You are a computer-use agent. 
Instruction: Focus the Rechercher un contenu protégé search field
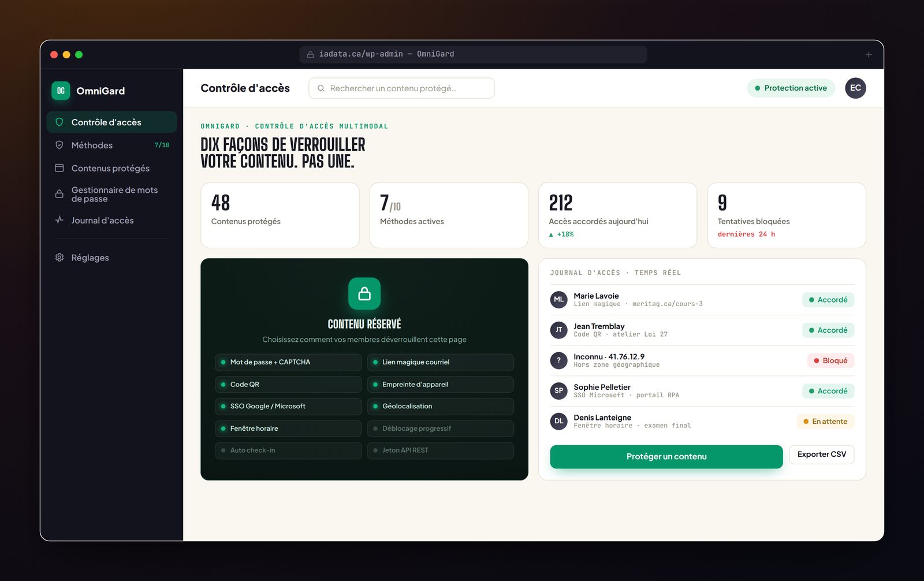tap(401, 88)
